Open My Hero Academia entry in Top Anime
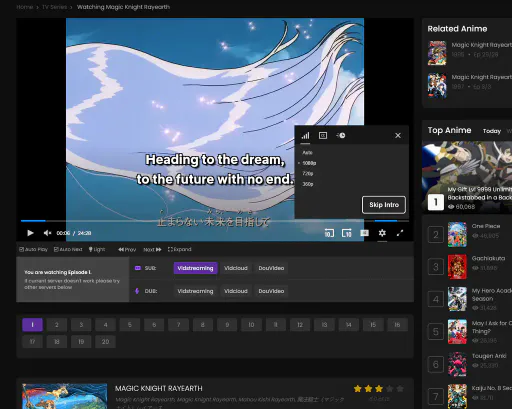The image size is (512, 409). (492, 295)
